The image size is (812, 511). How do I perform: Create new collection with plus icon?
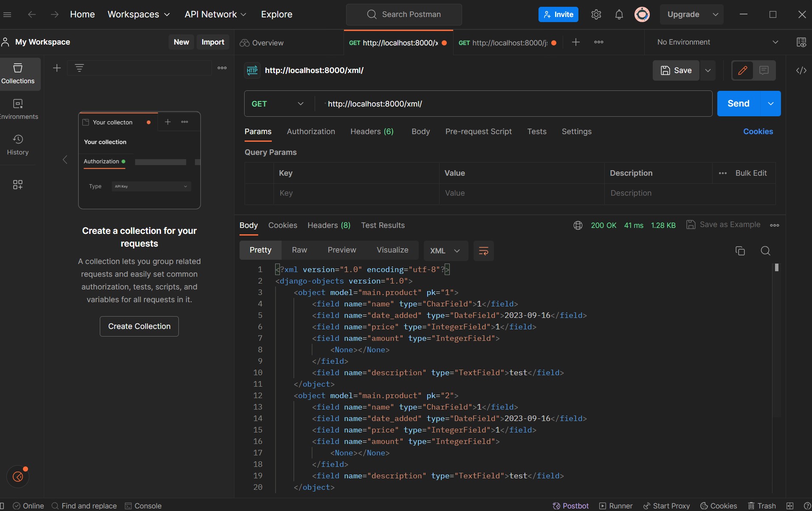pos(57,68)
